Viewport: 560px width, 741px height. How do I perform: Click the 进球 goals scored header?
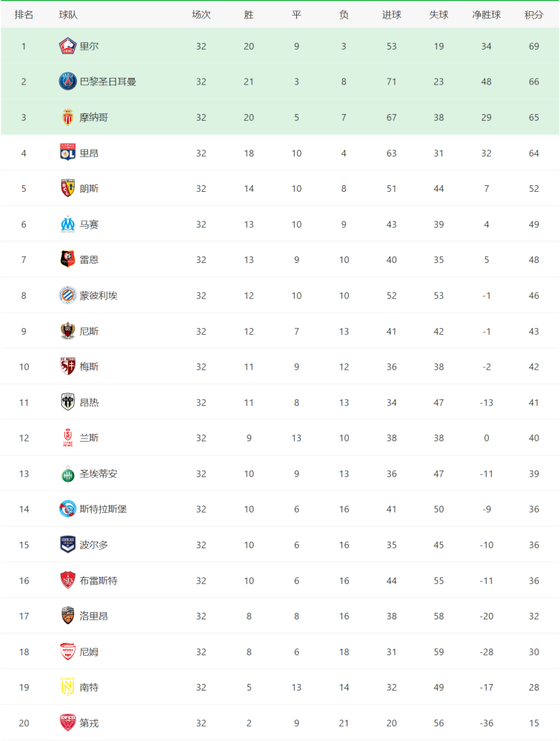(x=391, y=15)
